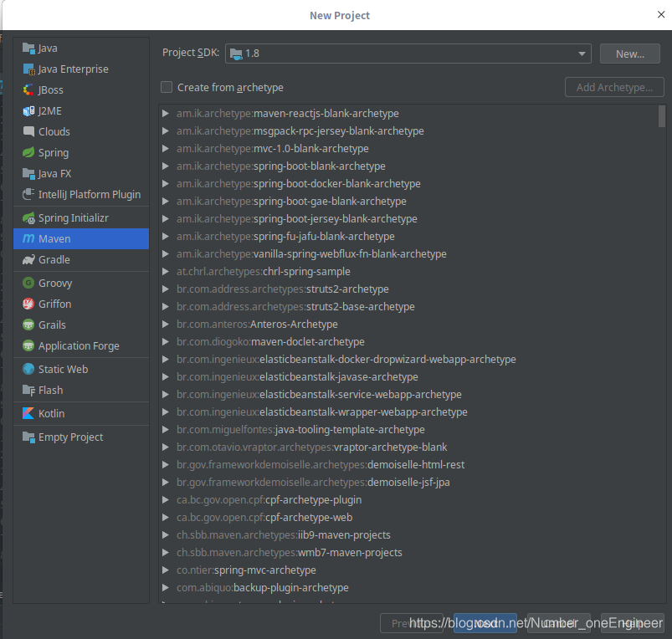
Task: Expand maven-reactjs-blank-archetype entry
Action: pyautogui.click(x=166, y=114)
